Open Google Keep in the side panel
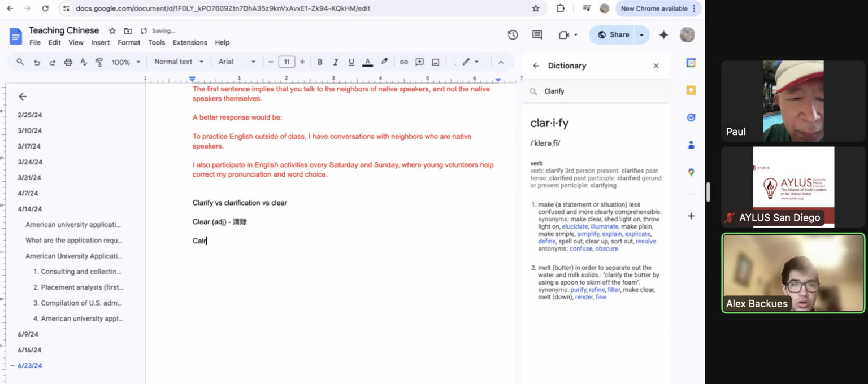Image resolution: width=868 pixels, height=384 pixels. pos(691,90)
